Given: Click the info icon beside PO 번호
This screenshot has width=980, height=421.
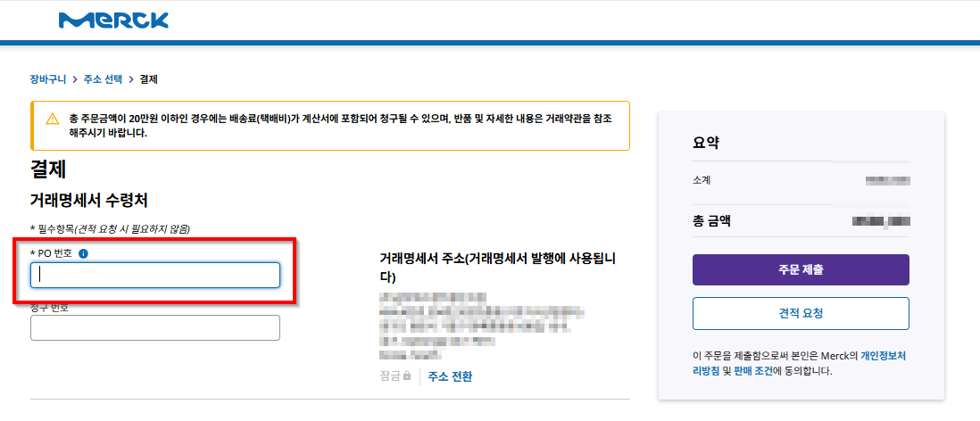Looking at the screenshot, I should (84, 253).
